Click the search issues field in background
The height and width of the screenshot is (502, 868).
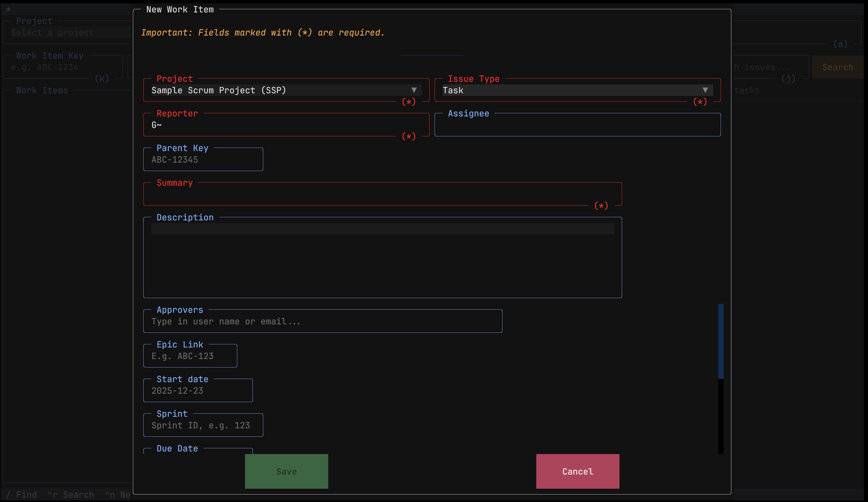tap(771, 67)
